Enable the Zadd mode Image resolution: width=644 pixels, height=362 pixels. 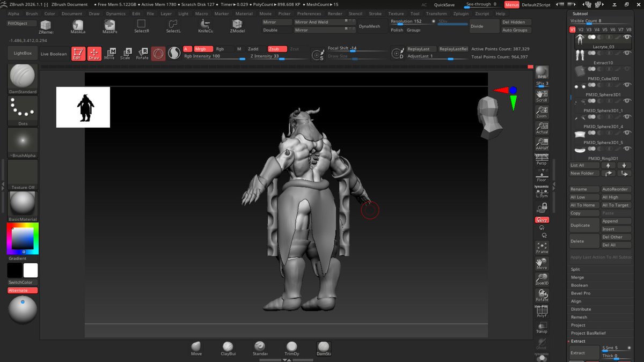(x=253, y=49)
